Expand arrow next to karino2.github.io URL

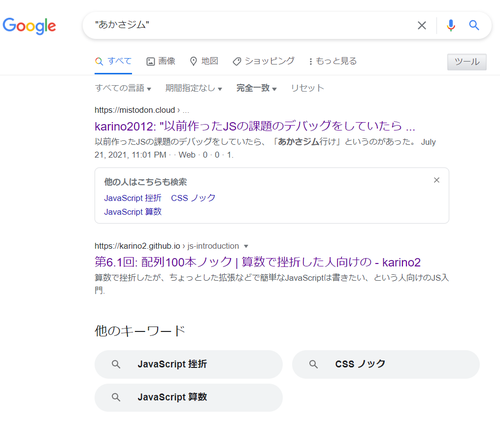coord(246,246)
